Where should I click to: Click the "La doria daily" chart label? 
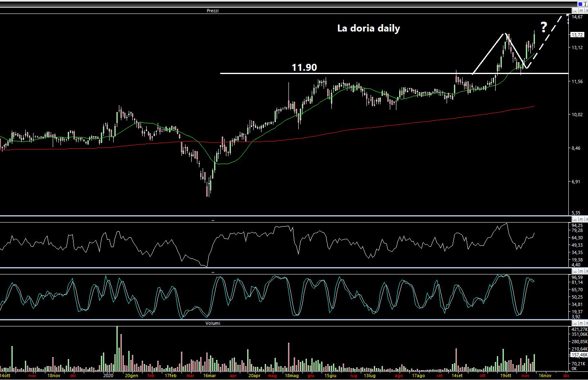pos(369,28)
